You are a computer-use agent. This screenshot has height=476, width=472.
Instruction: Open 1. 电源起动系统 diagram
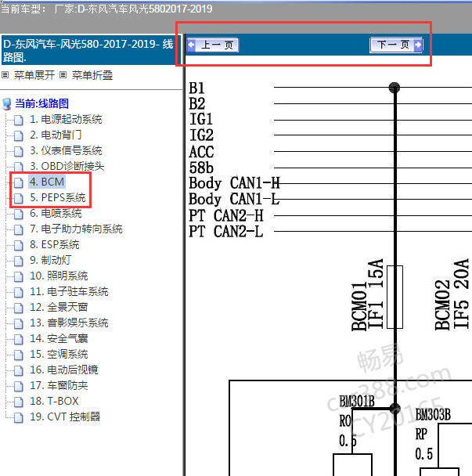(66, 119)
